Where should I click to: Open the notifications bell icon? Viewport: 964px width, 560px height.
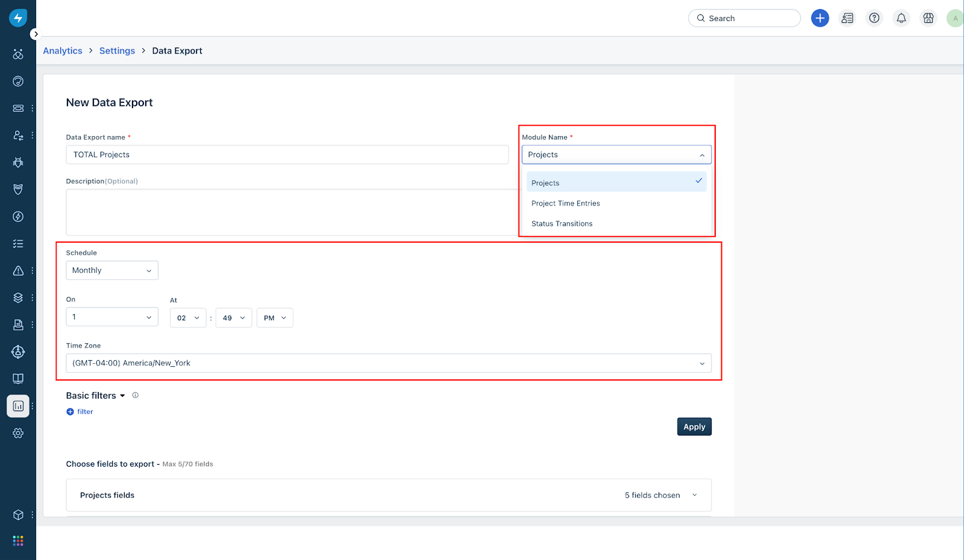[901, 18]
